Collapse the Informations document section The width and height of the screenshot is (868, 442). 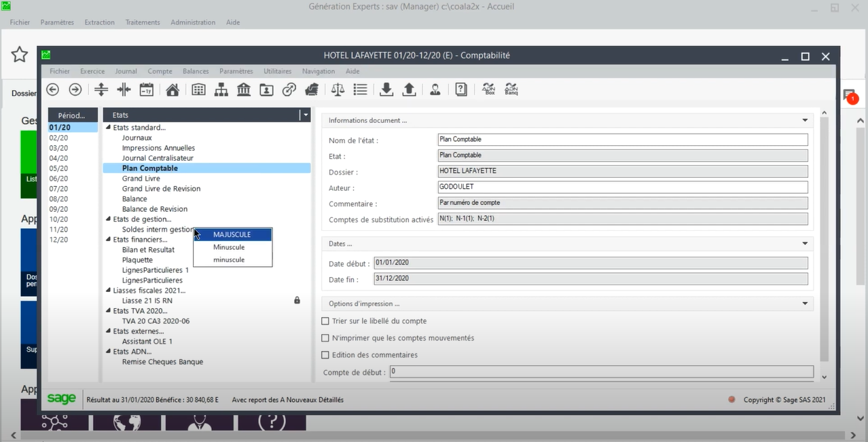point(805,120)
